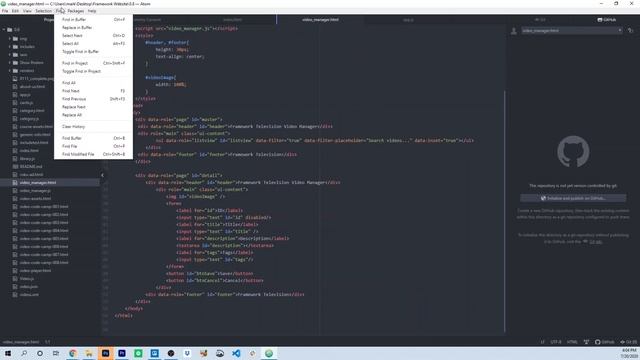
Task: Expand the folder listed below Show Posters
Action: coord(10,71)
